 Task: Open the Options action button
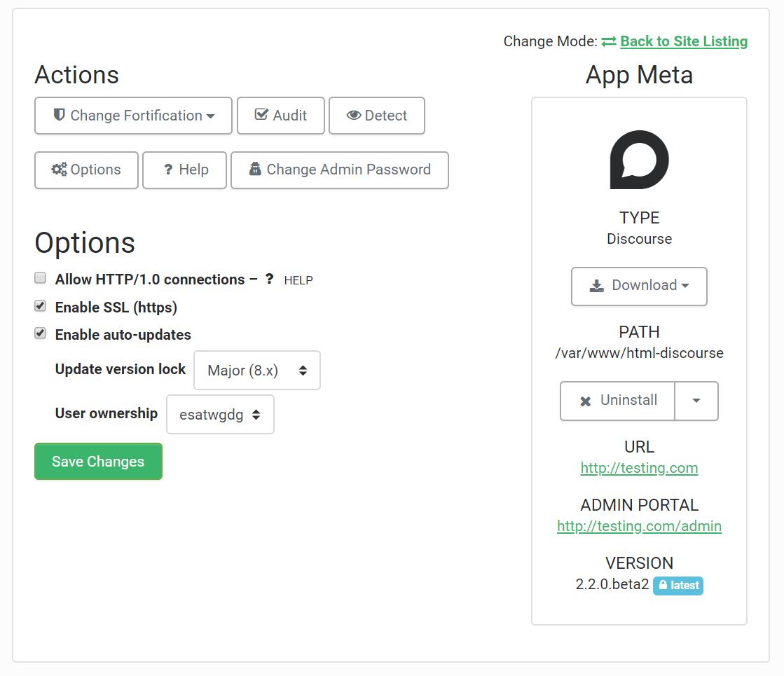(x=86, y=170)
